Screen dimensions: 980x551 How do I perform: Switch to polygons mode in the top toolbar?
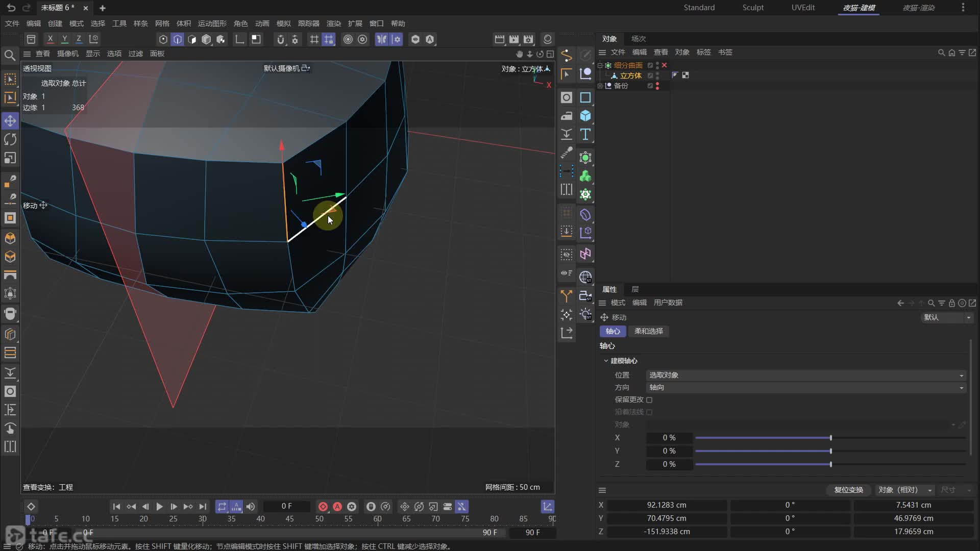point(192,39)
